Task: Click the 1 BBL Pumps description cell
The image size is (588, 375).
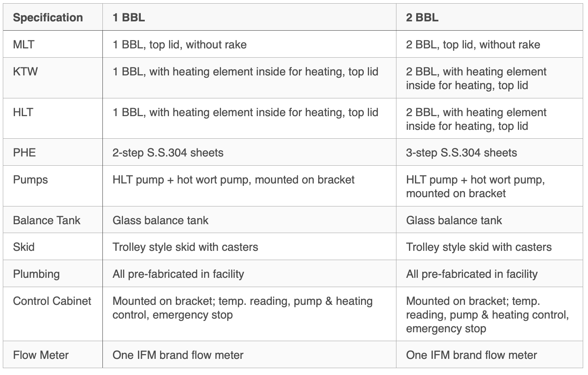Action: coord(234,180)
